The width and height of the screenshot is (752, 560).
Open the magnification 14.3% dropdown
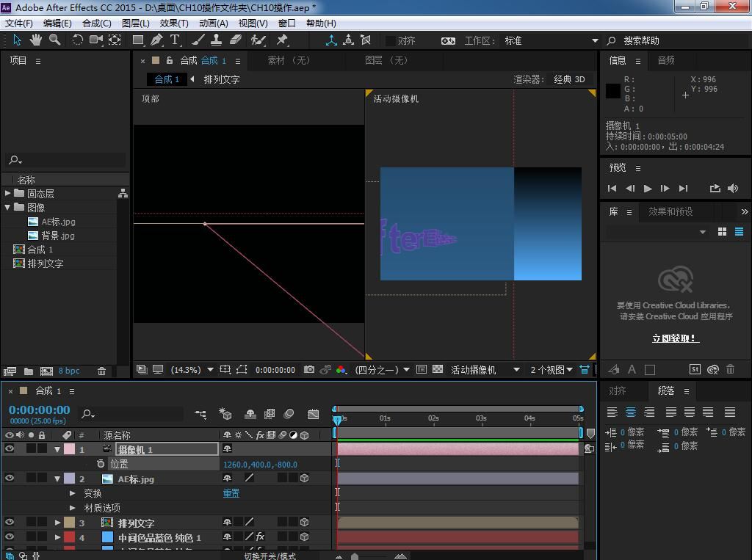pos(192,370)
